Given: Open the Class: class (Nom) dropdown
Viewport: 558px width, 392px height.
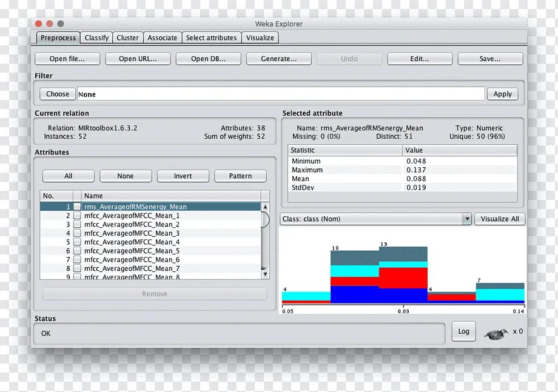Looking at the screenshot, I should coord(376,219).
